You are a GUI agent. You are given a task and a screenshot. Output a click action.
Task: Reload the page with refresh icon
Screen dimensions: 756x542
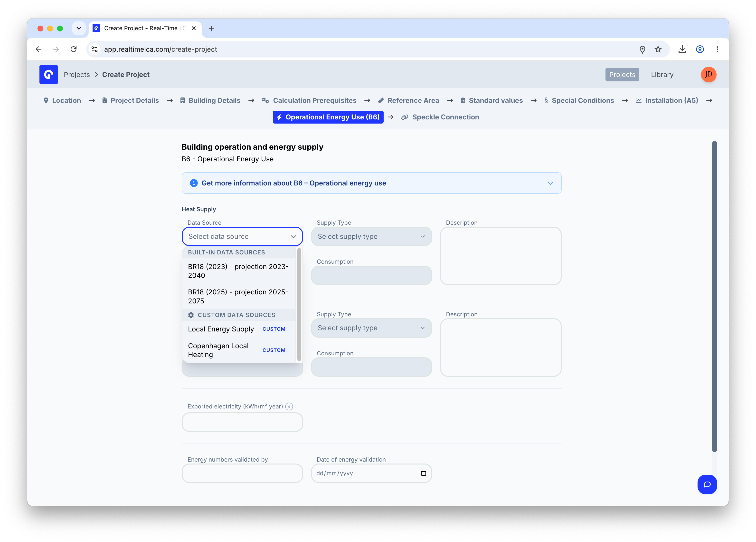tap(74, 49)
